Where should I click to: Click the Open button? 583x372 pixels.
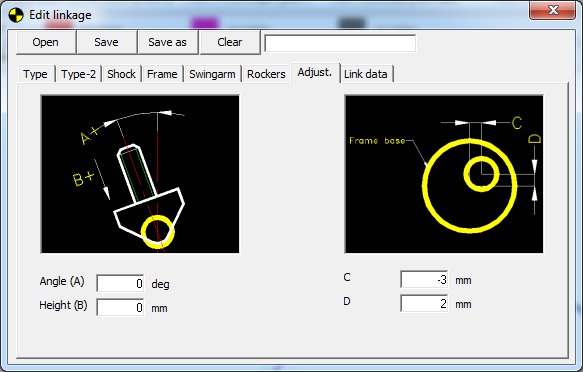tap(46, 42)
